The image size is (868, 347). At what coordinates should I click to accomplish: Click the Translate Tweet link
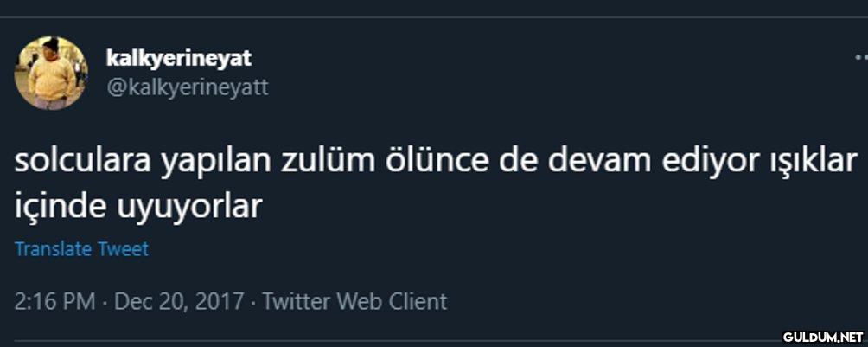[x=82, y=249]
